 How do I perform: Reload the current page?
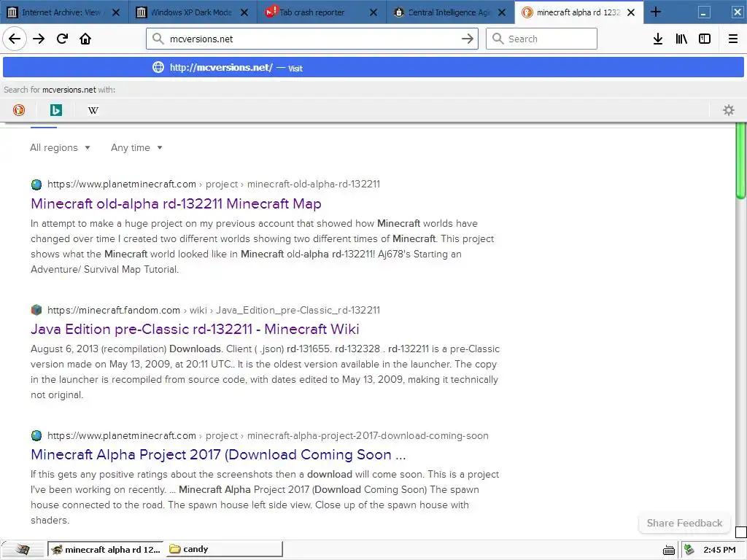pos(63,39)
